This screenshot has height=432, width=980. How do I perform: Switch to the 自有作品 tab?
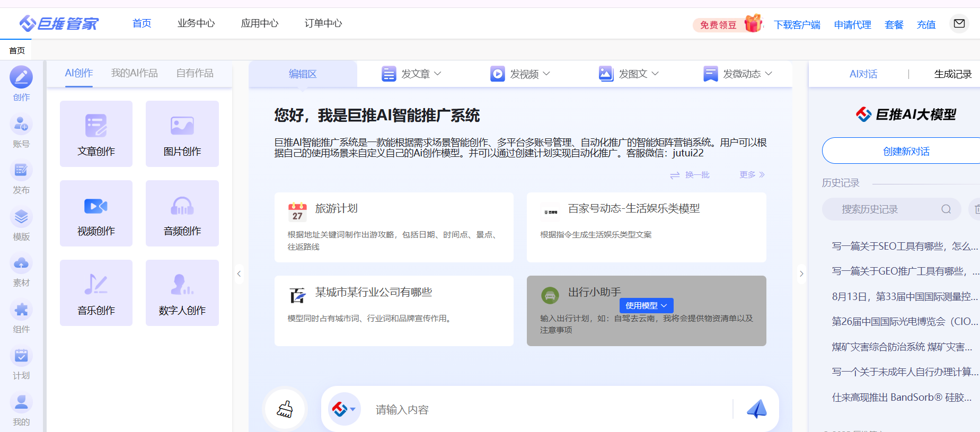(195, 73)
